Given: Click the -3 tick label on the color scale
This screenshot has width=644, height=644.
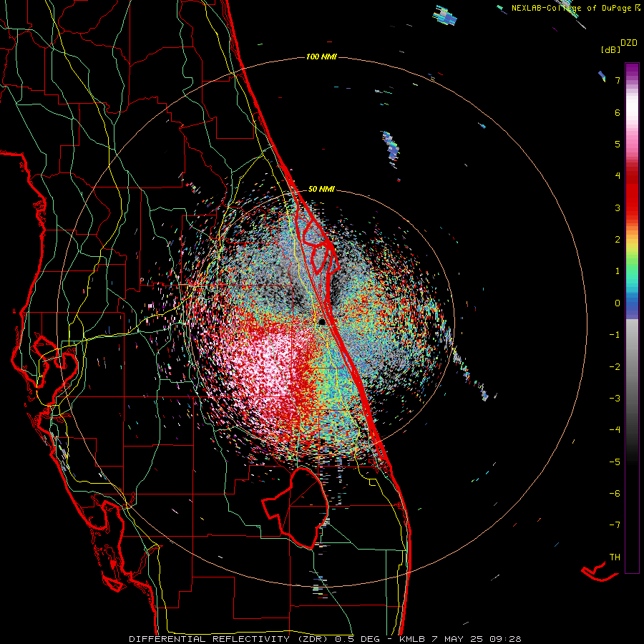Looking at the screenshot, I should pyautogui.click(x=615, y=399).
